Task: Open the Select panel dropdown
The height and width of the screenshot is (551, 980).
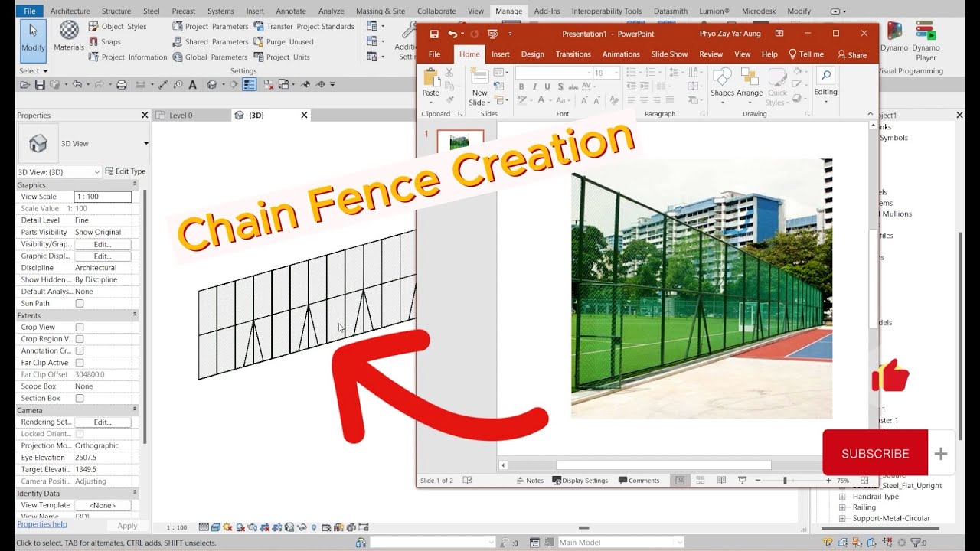Action: 33,71
